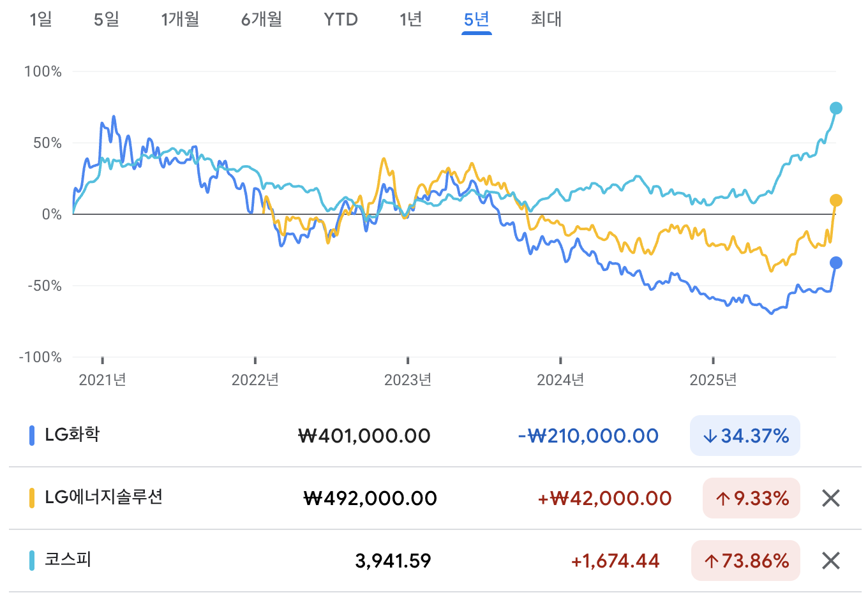Click LG화학 blue color indicator
This screenshot has height=602, width=868.
pos(32,436)
